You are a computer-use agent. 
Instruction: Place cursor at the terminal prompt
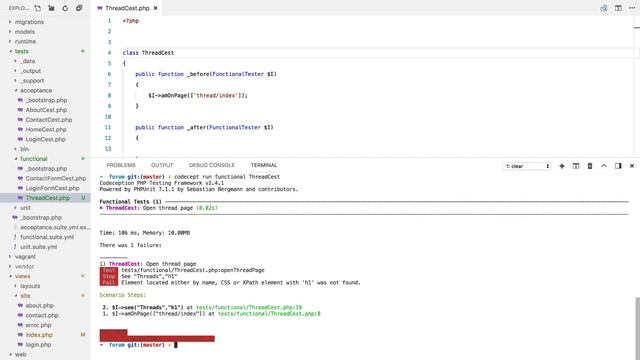click(x=176, y=345)
